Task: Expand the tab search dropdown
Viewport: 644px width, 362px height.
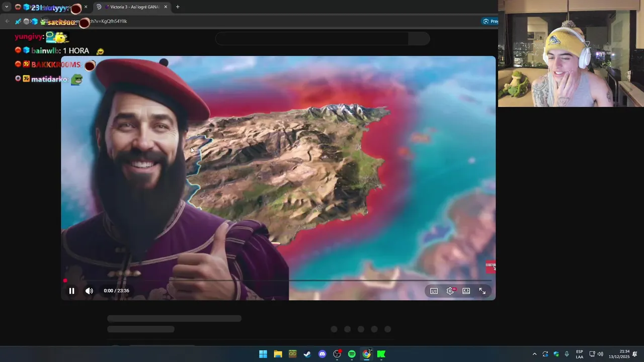Action: (x=7, y=7)
